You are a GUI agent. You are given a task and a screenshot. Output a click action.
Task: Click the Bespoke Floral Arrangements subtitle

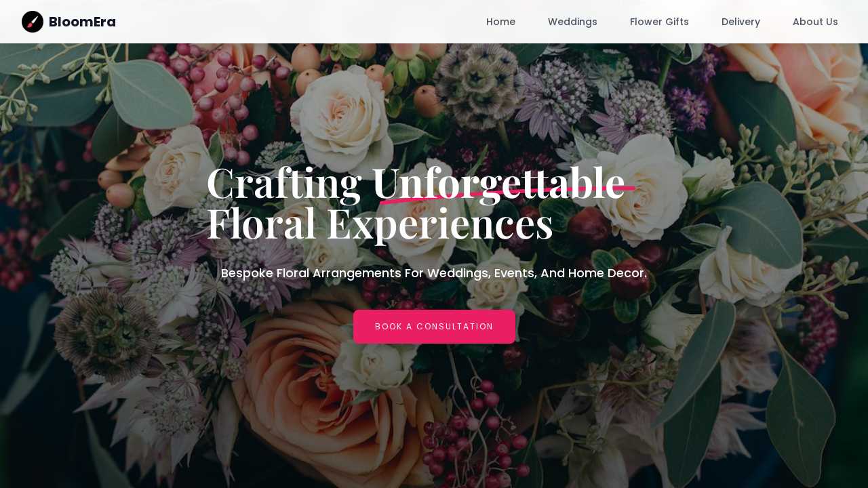tap(434, 273)
